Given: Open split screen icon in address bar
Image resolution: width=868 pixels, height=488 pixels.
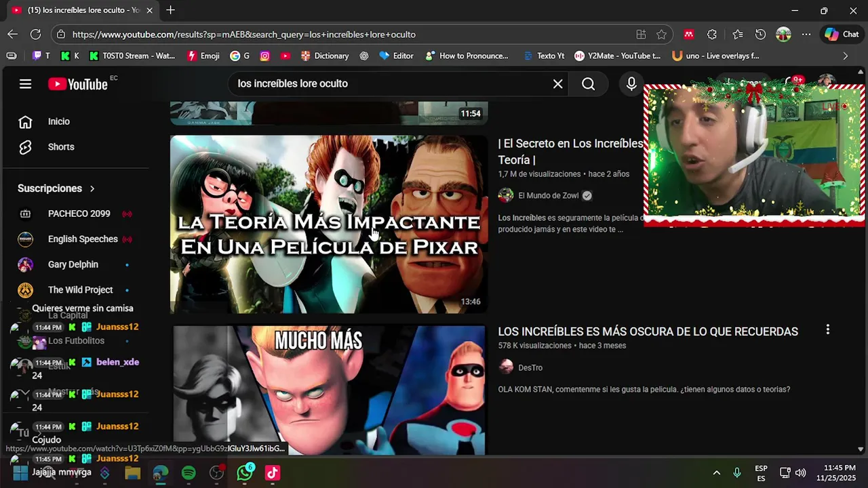Looking at the screenshot, I should [641, 34].
